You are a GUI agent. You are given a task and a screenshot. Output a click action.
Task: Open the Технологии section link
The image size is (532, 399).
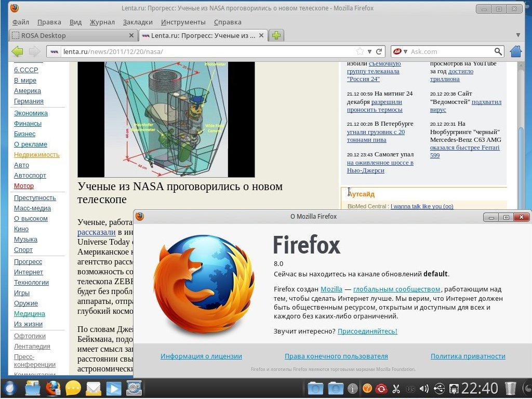pyautogui.click(x=31, y=282)
